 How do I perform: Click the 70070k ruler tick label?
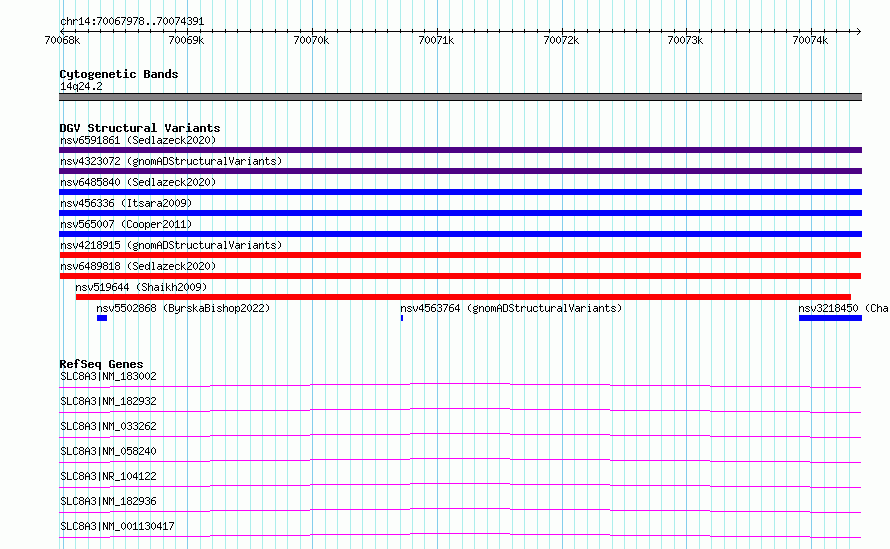point(311,40)
